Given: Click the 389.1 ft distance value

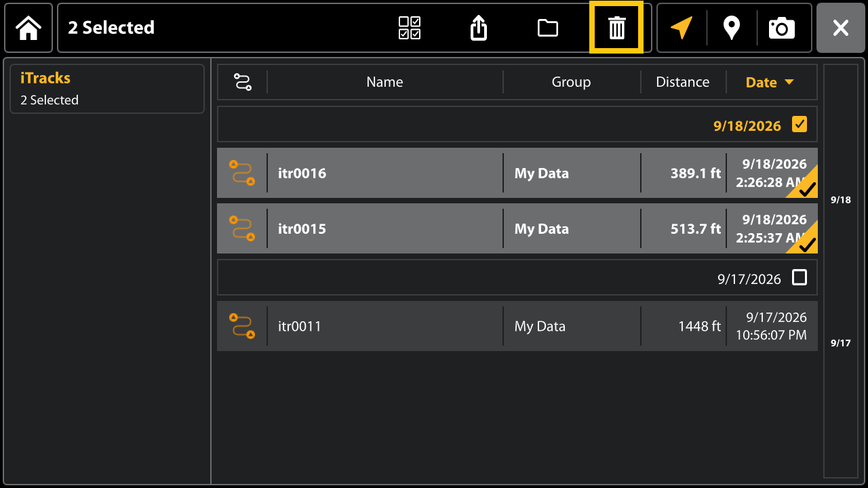Looking at the screenshot, I should coord(695,173).
